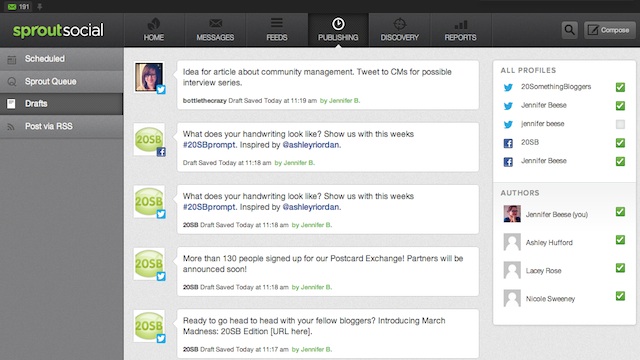The width and height of the screenshot is (640, 360).
Task: Click 'by Jennifer B.' on 11:17 am draft
Action: [x=311, y=349]
